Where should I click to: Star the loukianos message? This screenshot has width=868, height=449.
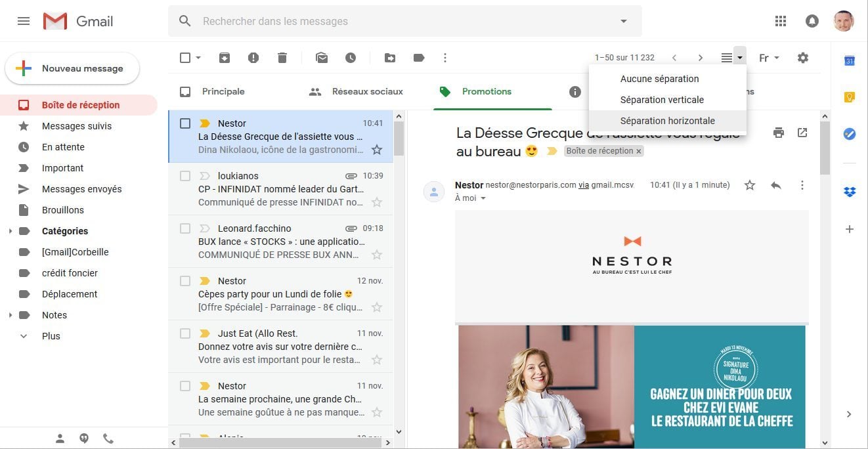tap(377, 202)
